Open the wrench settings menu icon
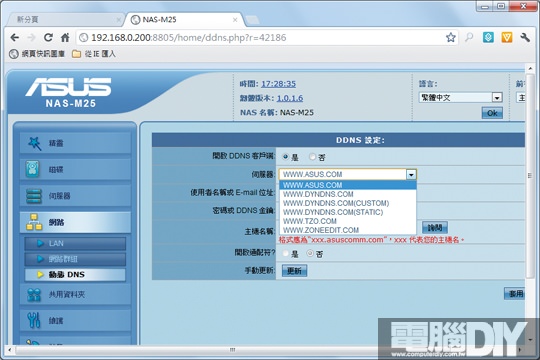The height and width of the screenshot is (360, 540). pyautogui.click(x=525, y=37)
